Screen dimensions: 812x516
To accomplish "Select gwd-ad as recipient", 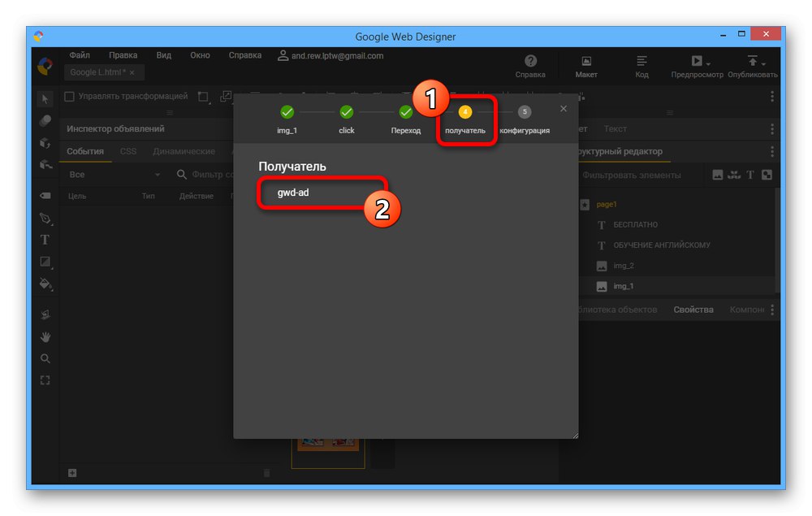I will click(x=293, y=193).
